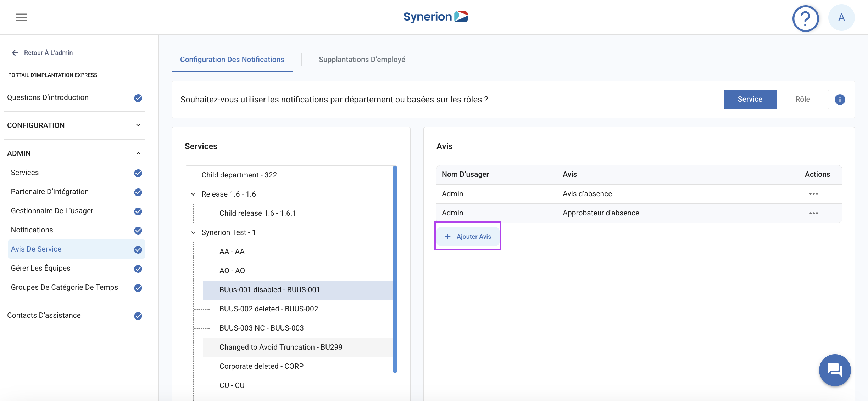
Task: Select BUUS-003 NC - BUUS-003
Action: pos(261,328)
